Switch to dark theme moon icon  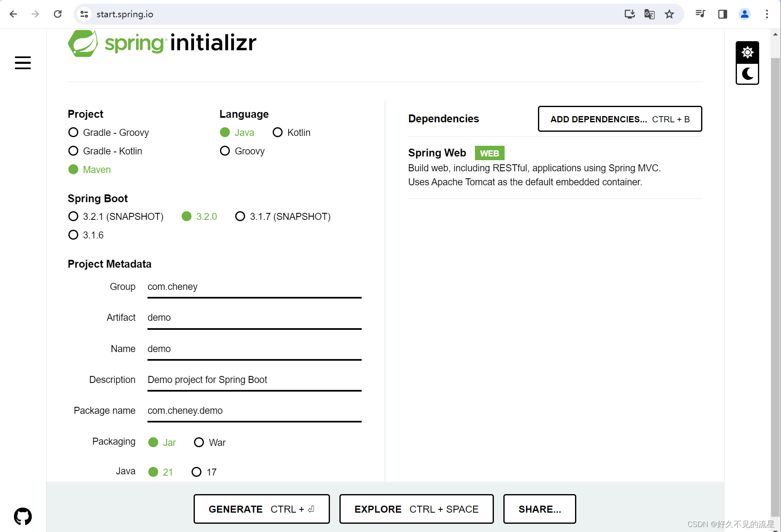tap(747, 74)
